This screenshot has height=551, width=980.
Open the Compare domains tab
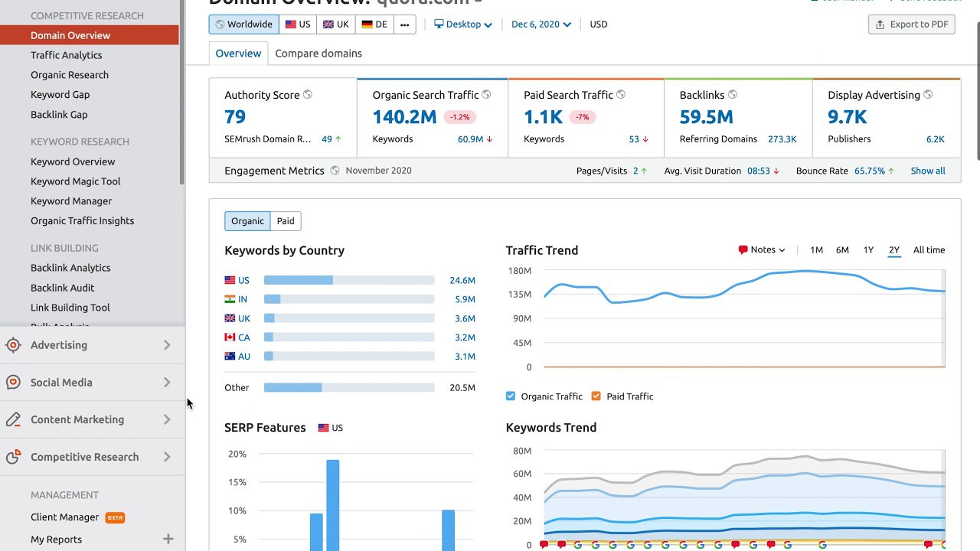point(318,54)
